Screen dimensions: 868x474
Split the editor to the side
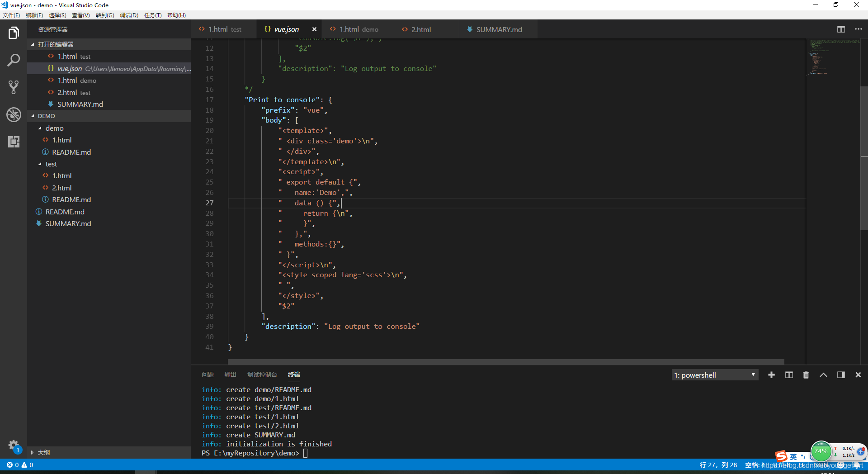(x=841, y=29)
